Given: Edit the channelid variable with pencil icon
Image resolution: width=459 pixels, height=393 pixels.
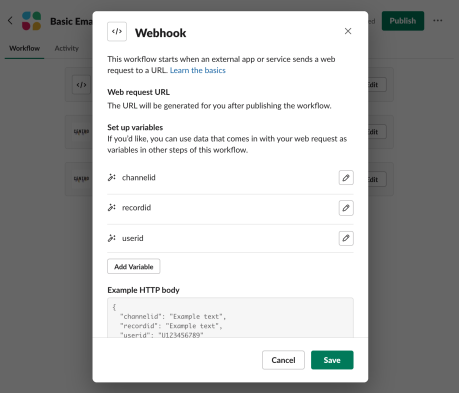Looking at the screenshot, I should point(346,178).
